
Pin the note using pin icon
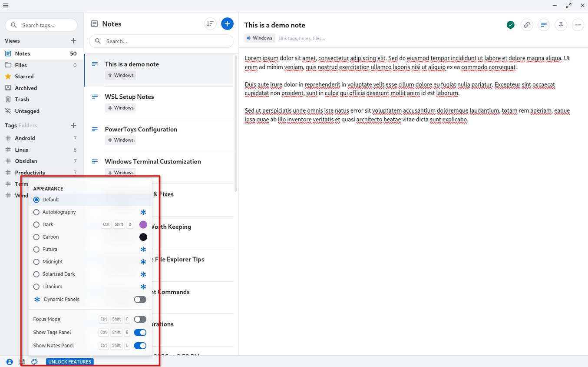[561, 25]
